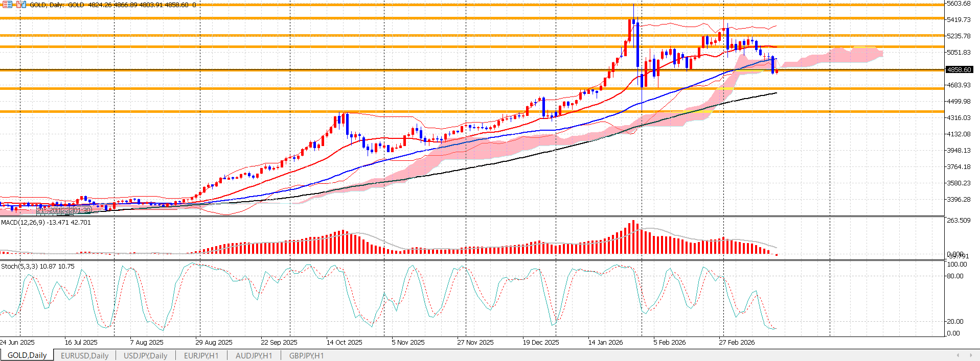The image size is (980, 361).
Task: Select the GBPJPY,H1 chart tab
Action: (306, 355)
